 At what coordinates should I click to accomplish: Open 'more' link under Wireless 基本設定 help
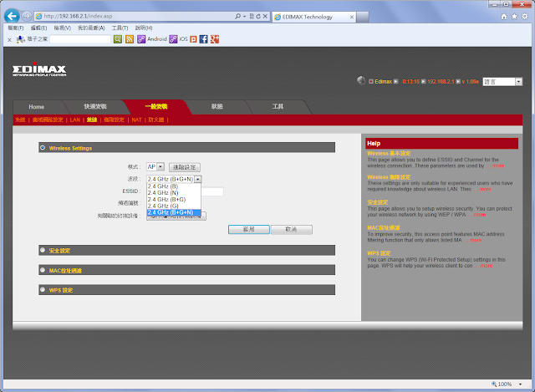[x=498, y=165]
